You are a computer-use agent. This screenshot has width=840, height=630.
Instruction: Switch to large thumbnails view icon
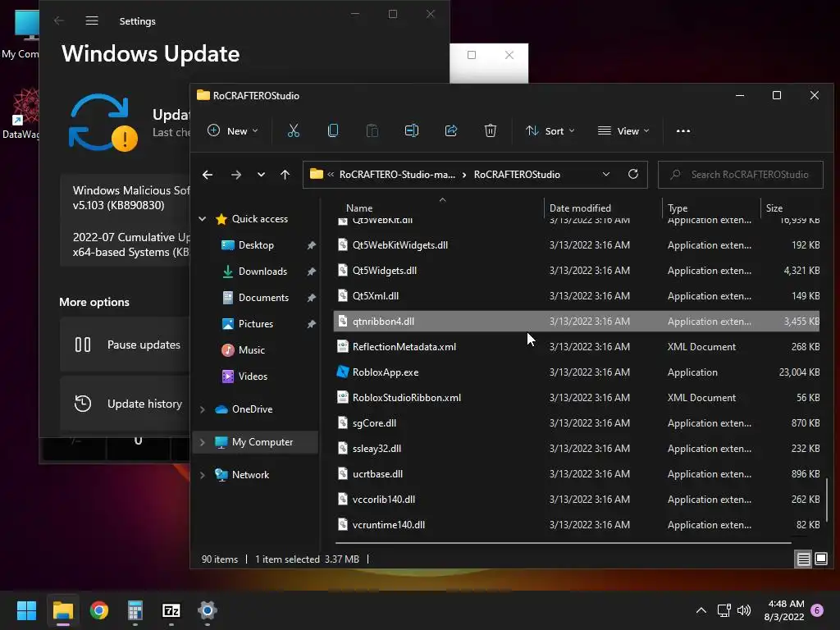click(x=820, y=559)
